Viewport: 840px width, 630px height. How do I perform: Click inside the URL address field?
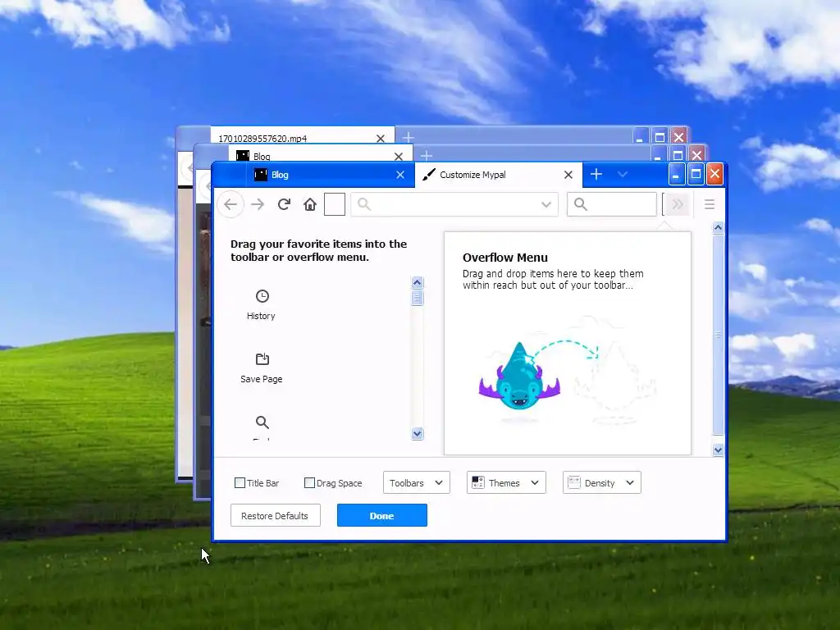coord(454,204)
